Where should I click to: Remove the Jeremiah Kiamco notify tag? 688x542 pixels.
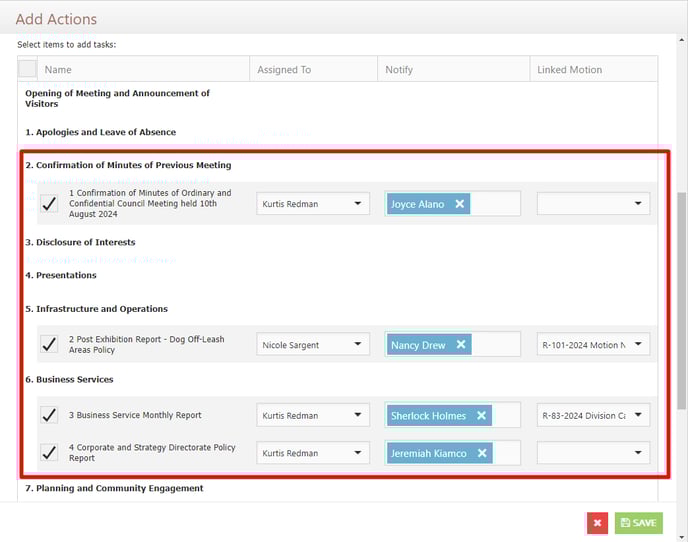pyautogui.click(x=482, y=453)
